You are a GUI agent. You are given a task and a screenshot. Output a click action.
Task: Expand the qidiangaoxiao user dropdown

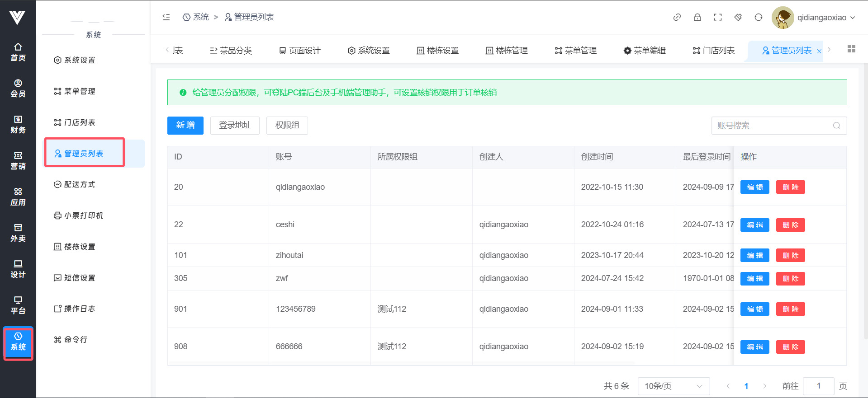[x=825, y=18]
